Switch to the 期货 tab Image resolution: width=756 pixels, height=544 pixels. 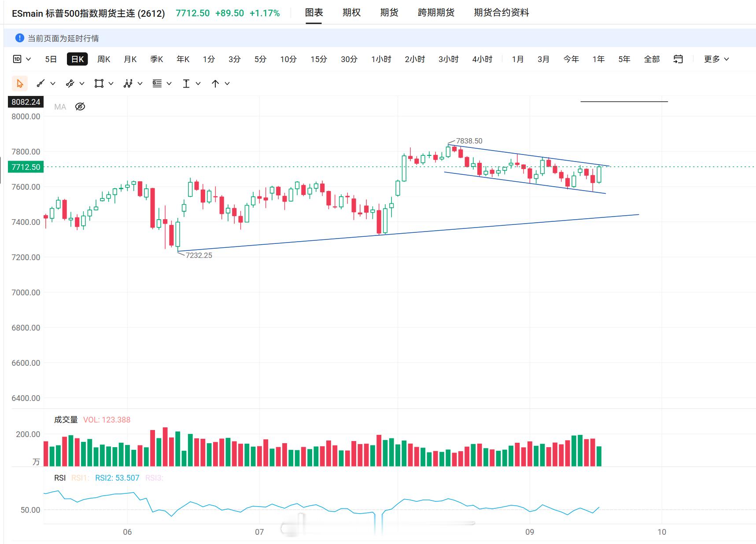pos(389,13)
